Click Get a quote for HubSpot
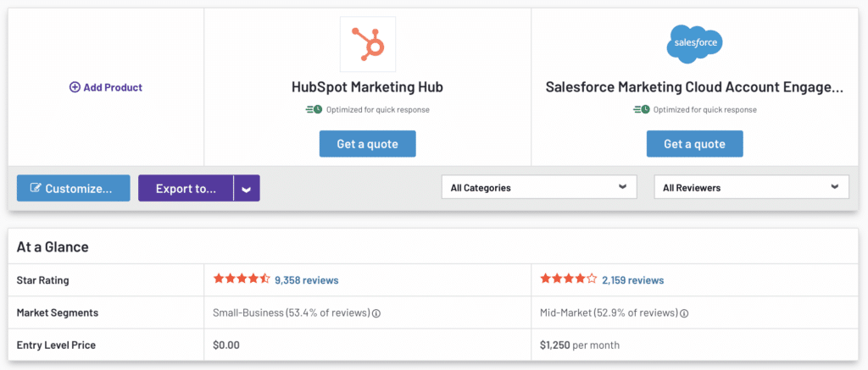This screenshot has width=868, height=370. point(368,144)
